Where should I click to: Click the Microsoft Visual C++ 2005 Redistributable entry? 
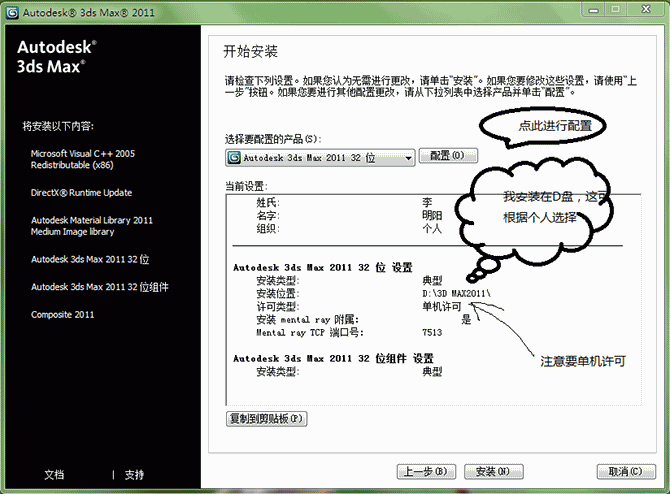click(82, 159)
